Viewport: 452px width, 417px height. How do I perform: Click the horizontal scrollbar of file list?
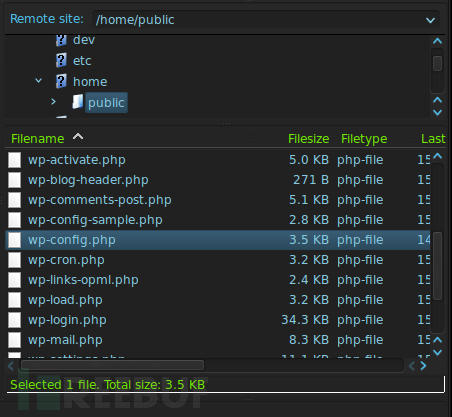coord(112,365)
